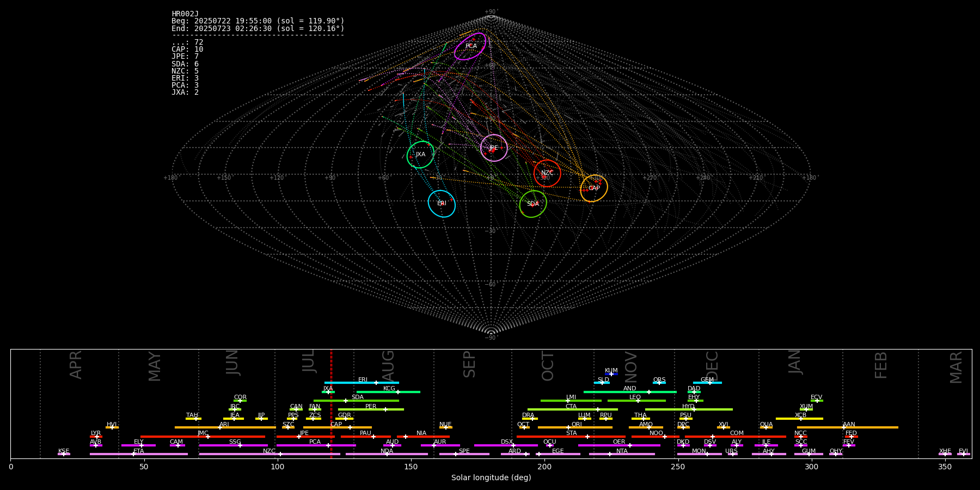
Task: Select the 'Beg: 20250722 19:55:00' line
Action: pyautogui.click(x=258, y=21)
